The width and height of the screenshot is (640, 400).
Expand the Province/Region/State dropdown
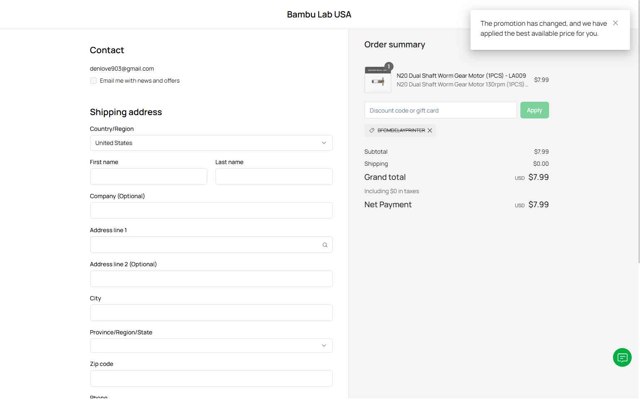pyautogui.click(x=210, y=346)
